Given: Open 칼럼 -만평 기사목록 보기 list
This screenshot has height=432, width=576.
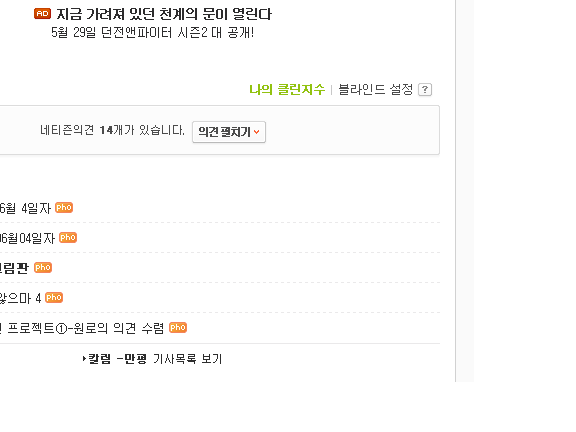Looking at the screenshot, I should point(152,359).
